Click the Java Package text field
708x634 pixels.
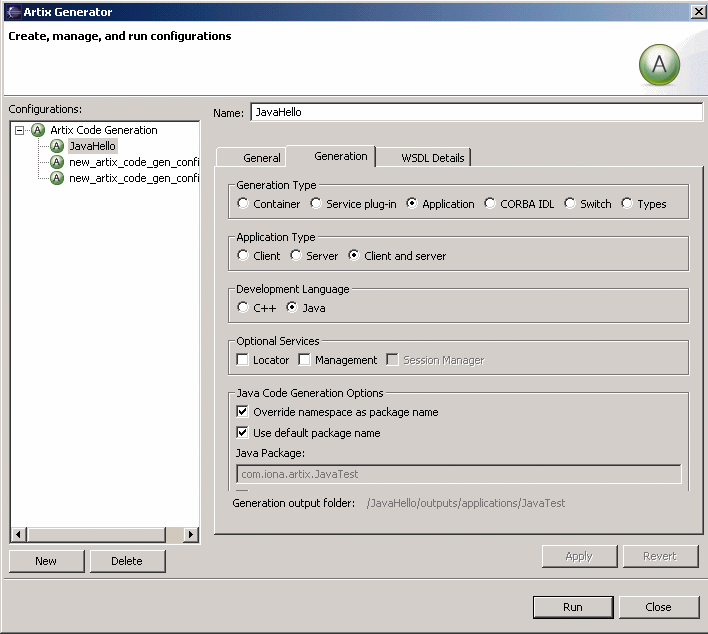[x=458, y=474]
